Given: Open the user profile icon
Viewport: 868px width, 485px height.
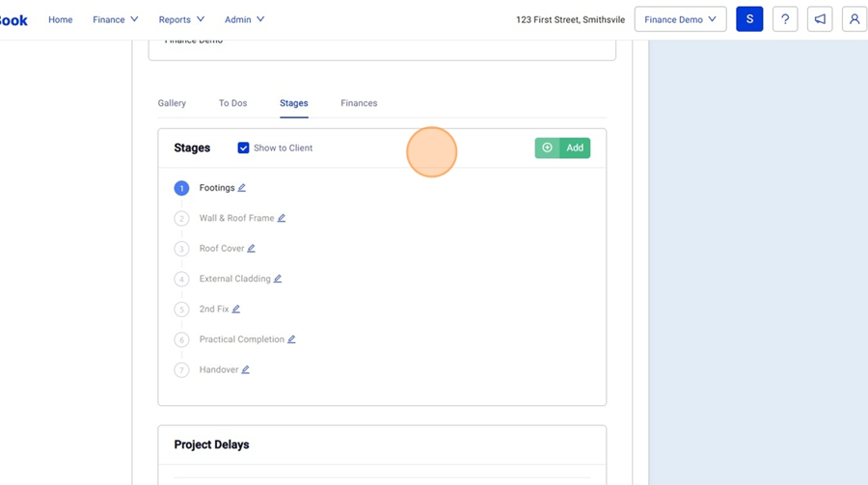Looking at the screenshot, I should [854, 19].
